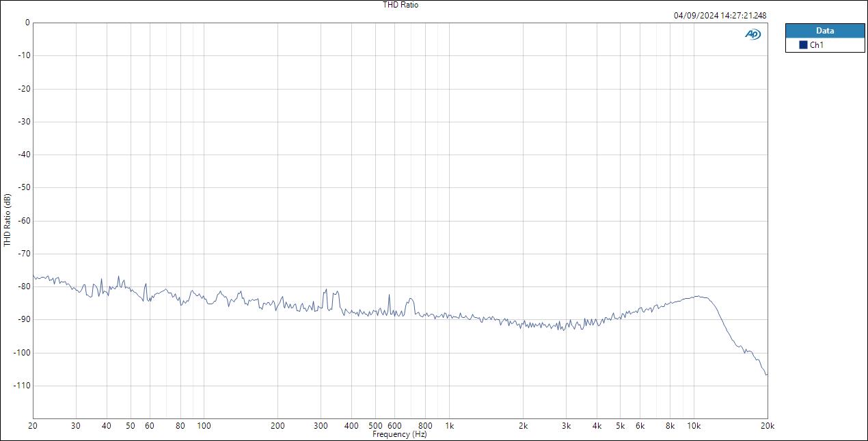The height and width of the screenshot is (441, 868).
Task: Click the peak of the trace near 10k
Action: click(698, 297)
